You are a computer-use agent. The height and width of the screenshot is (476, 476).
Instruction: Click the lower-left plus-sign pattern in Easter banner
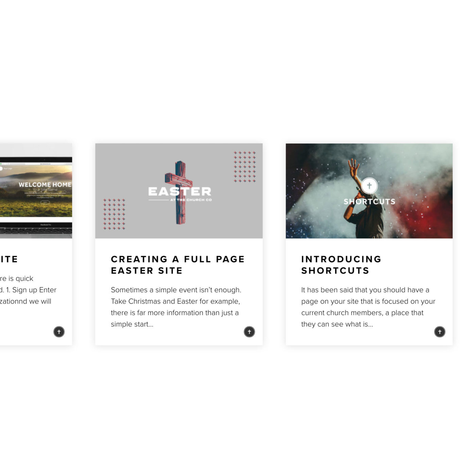point(114,214)
